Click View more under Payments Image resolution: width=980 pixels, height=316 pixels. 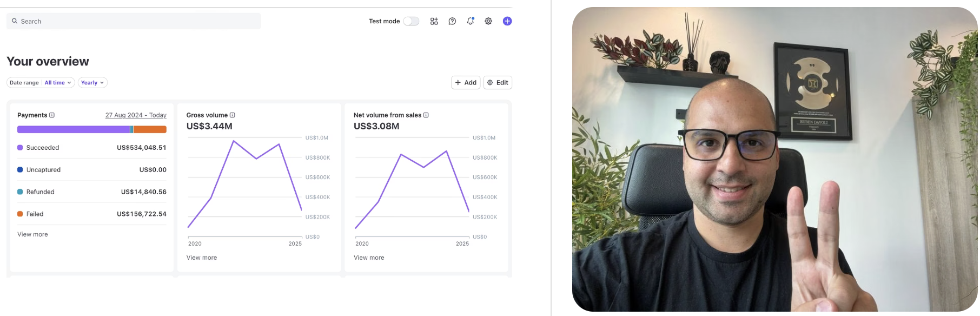(x=32, y=234)
